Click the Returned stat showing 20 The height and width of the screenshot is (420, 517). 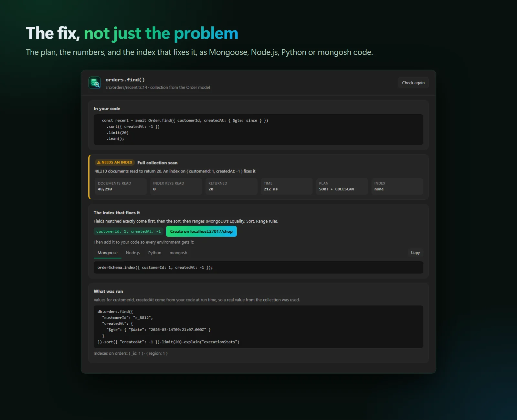click(231, 186)
